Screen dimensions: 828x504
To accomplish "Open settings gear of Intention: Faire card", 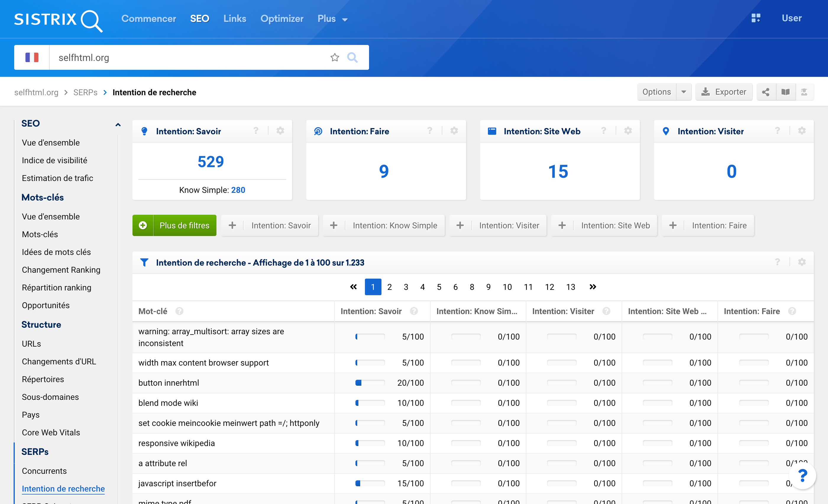I will coord(454,131).
